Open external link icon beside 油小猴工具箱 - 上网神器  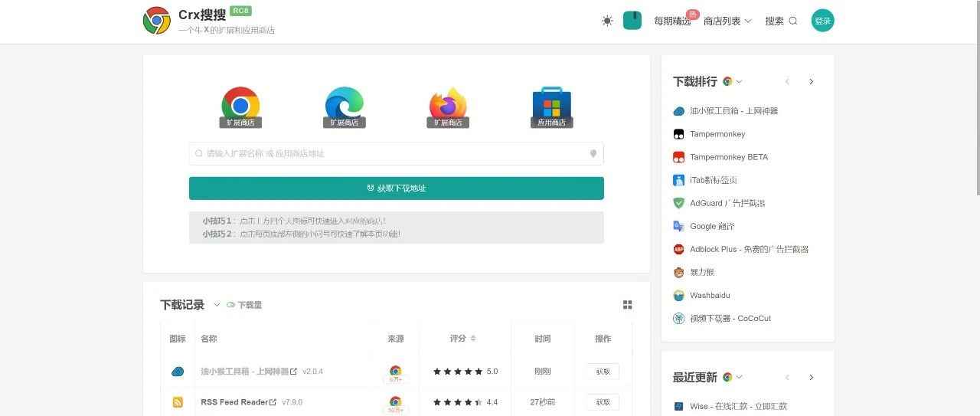pos(294,372)
